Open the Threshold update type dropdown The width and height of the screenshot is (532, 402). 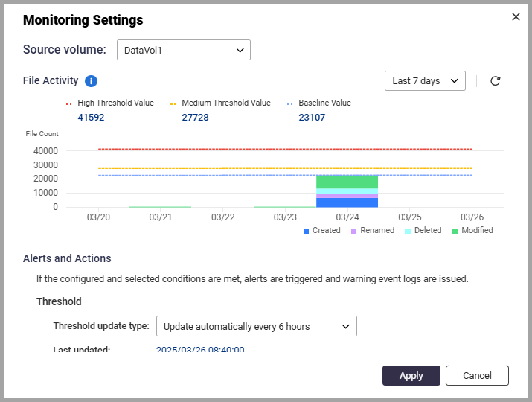coord(256,326)
